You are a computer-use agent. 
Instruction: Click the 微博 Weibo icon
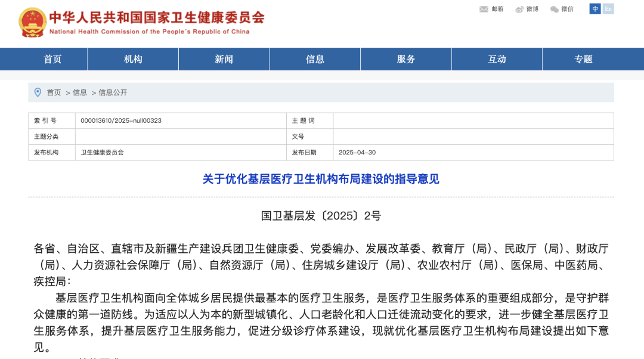[x=519, y=9]
